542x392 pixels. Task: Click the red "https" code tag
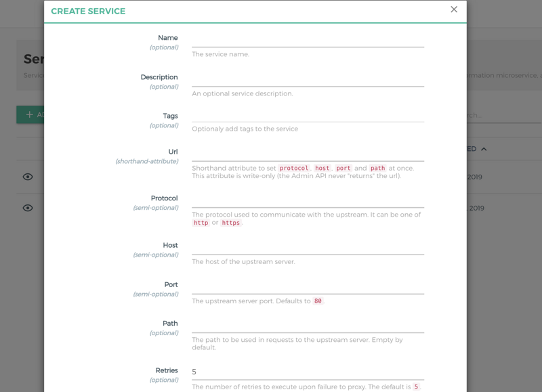click(x=231, y=223)
